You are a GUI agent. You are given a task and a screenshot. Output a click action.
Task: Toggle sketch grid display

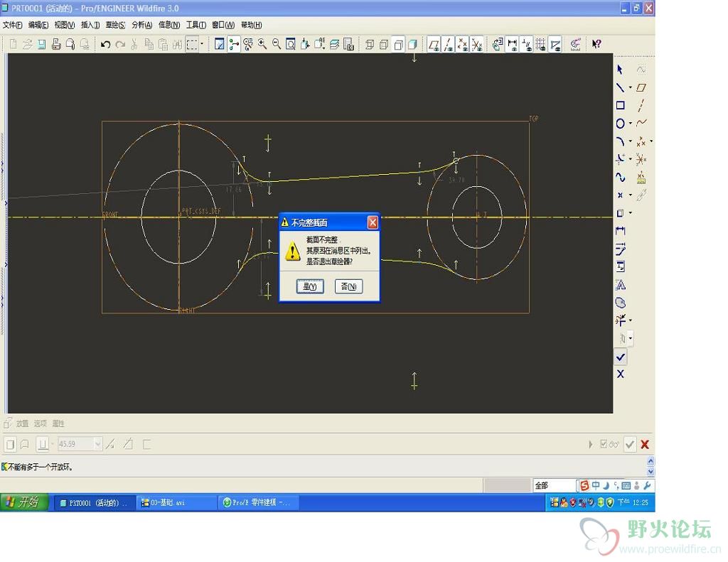[541, 45]
